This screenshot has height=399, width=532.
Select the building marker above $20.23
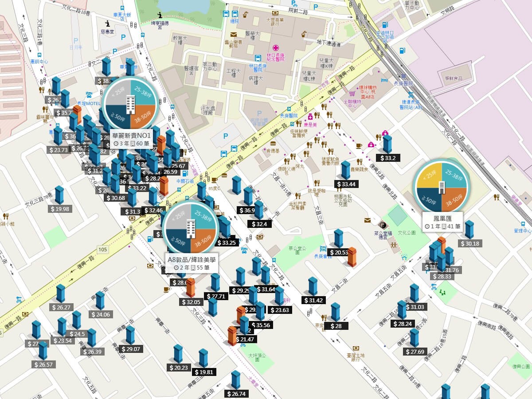pyautogui.click(x=178, y=354)
